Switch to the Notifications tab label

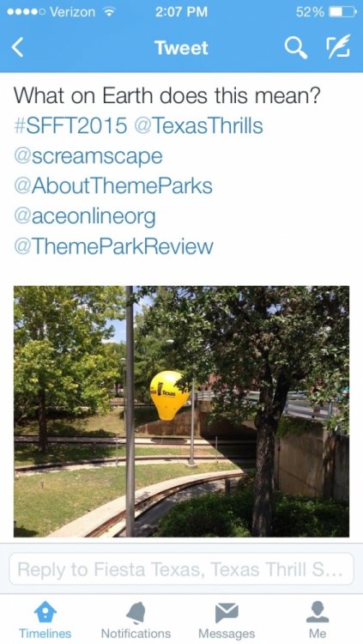(x=136, y=634)
